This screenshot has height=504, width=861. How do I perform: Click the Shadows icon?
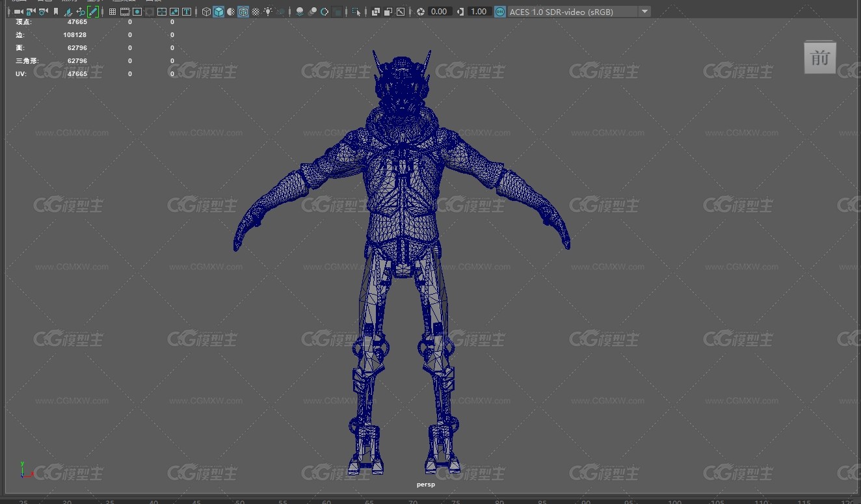pyautogui.click(x=281, y=12)
